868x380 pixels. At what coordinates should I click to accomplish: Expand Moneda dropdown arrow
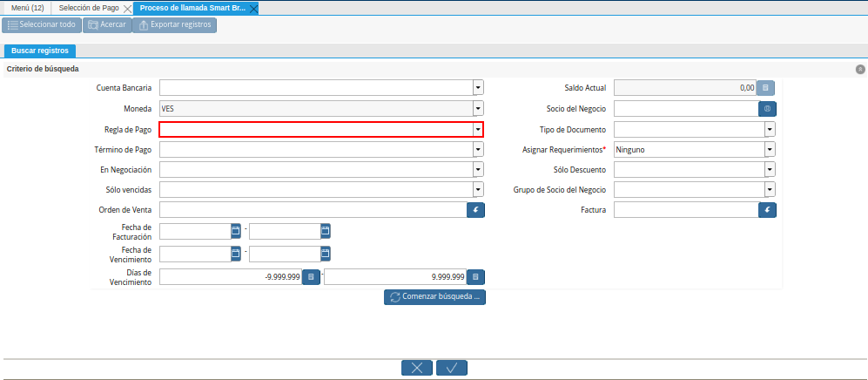coord(478,109)
